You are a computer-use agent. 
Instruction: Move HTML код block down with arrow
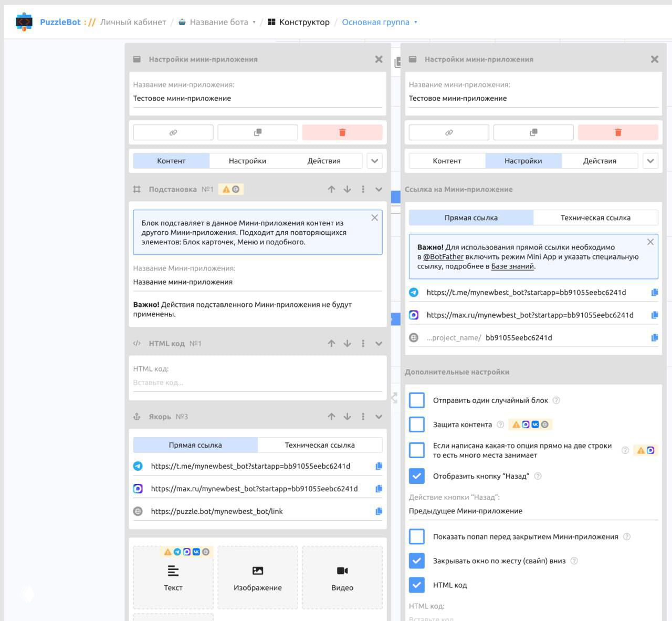tap(347, 344)
